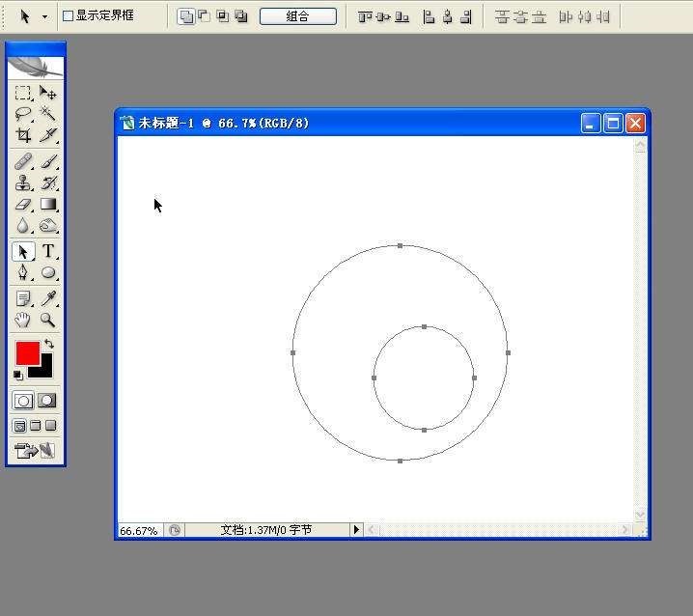This screenshot has height=616, width=693.
Task: Click the 66.67% zoom percentage field
Action: (x=139, y=530)
